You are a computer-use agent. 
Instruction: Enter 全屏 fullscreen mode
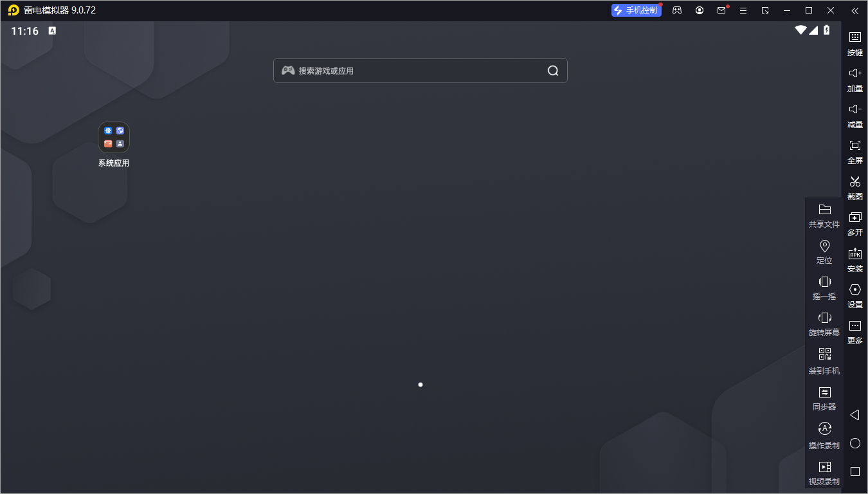[855, 152]
